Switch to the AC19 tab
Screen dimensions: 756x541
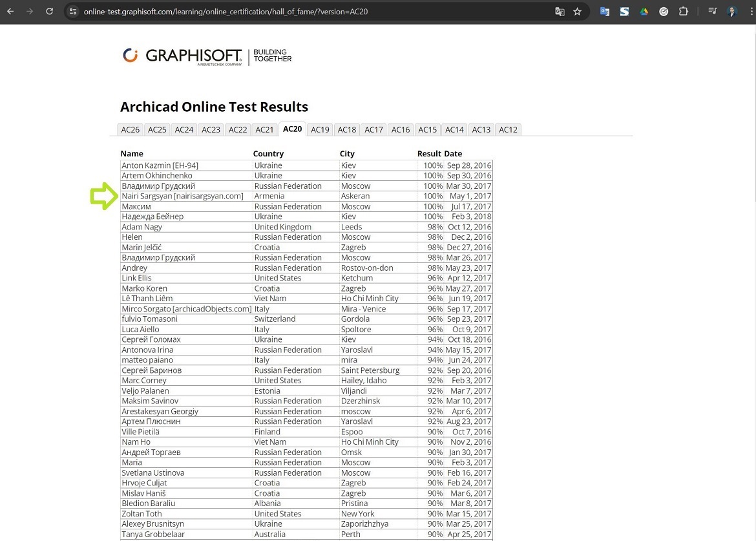pyautogui.click(x=320, y=130)
